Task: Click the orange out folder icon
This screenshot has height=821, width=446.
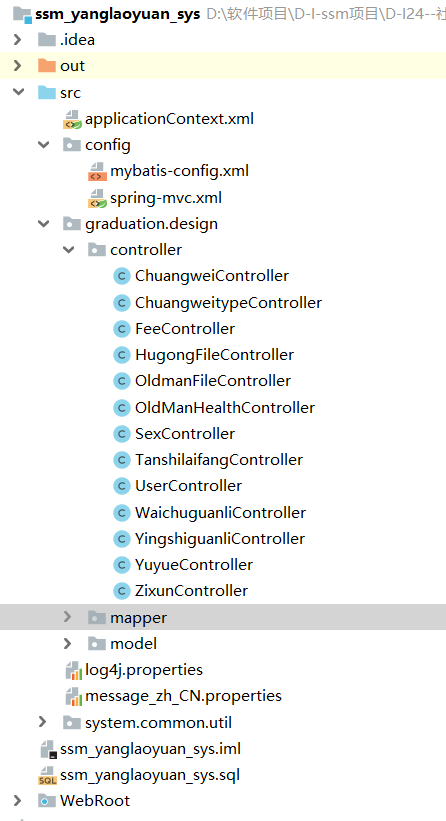Action: (47, 66)
